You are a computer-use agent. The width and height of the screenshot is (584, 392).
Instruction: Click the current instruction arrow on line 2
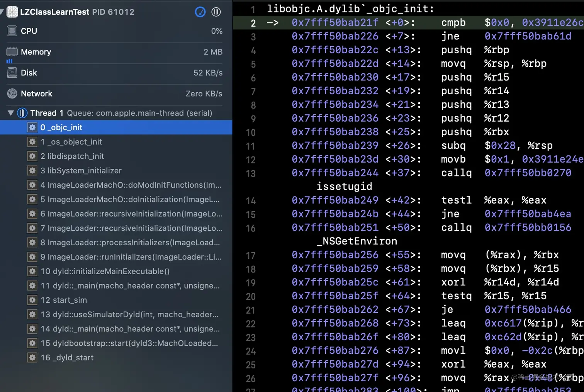pyautogui.click(x=273, y=23)
